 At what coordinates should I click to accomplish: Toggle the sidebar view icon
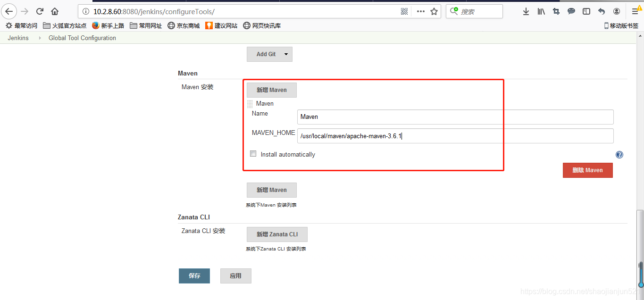[586, 11]
